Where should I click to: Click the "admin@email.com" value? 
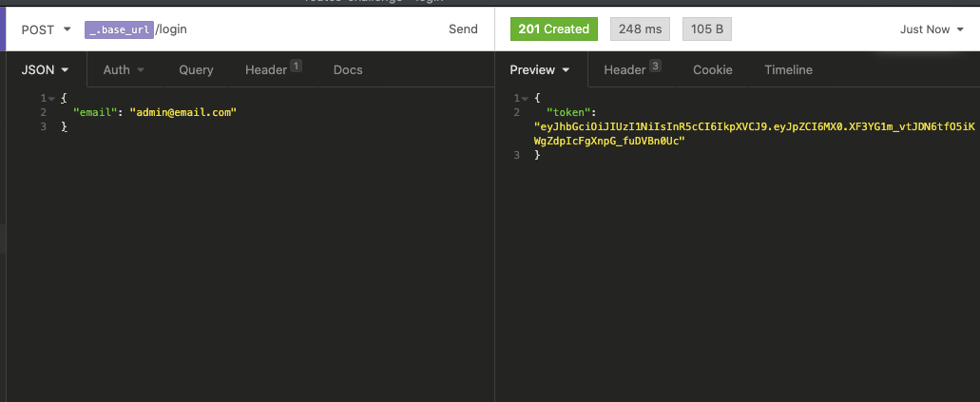183,112
